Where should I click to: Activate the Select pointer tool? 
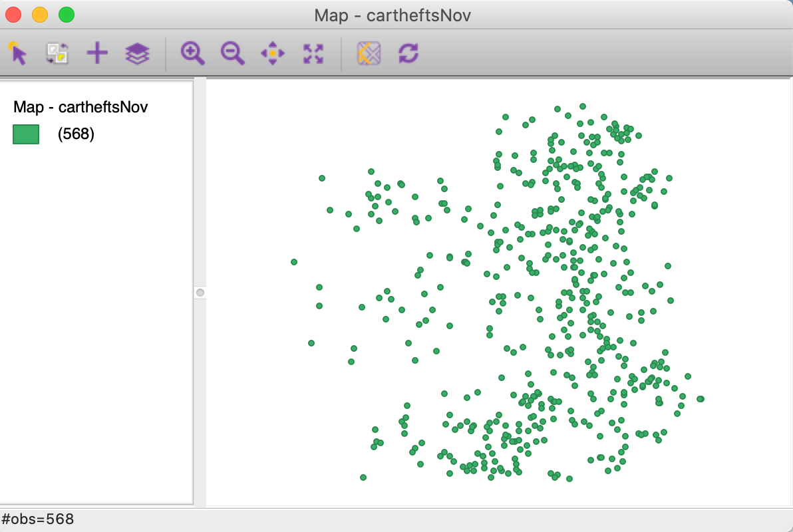click(x=18, y=54)
